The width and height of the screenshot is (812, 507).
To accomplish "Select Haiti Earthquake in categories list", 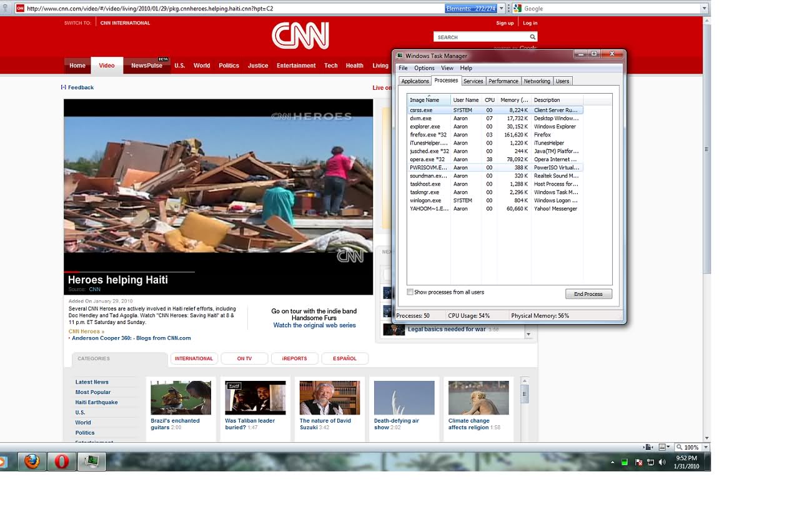I will coord(96,402).
